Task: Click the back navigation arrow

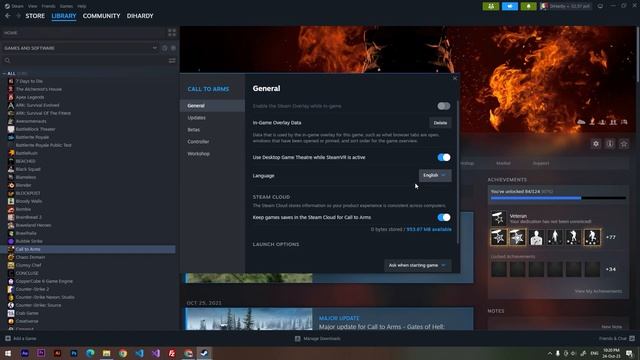Action: click(x=8, y=16)
